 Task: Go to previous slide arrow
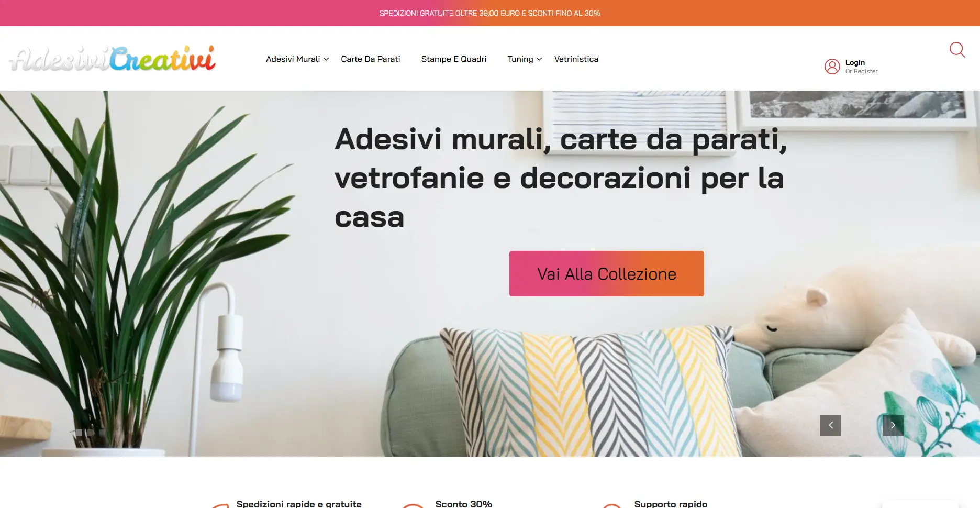point(831,425)
